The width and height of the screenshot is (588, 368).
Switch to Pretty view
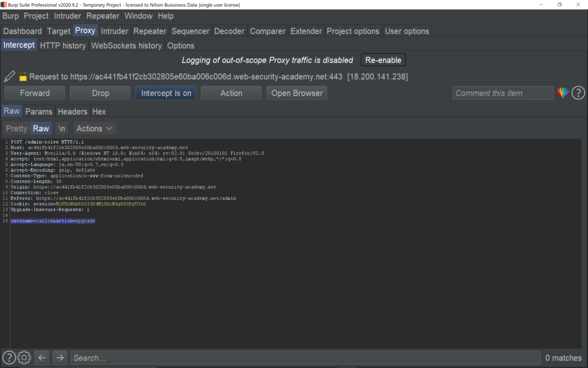pos(17,129)
